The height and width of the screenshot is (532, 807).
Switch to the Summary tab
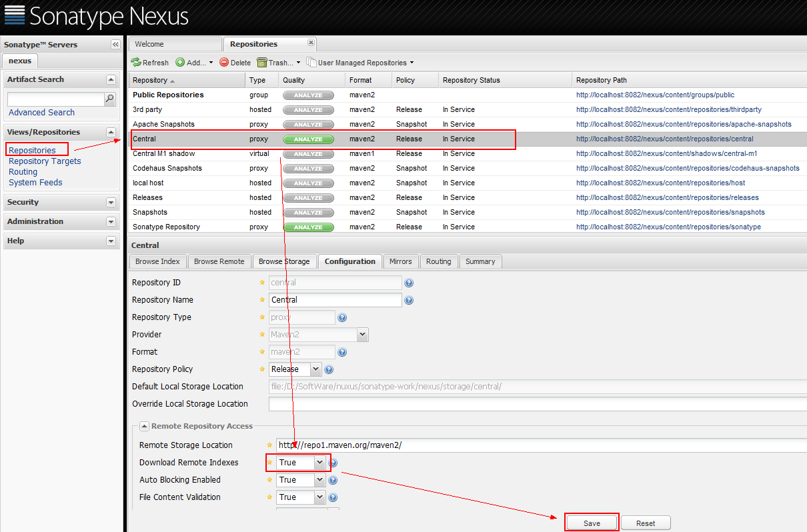click(x=480, y=261)
